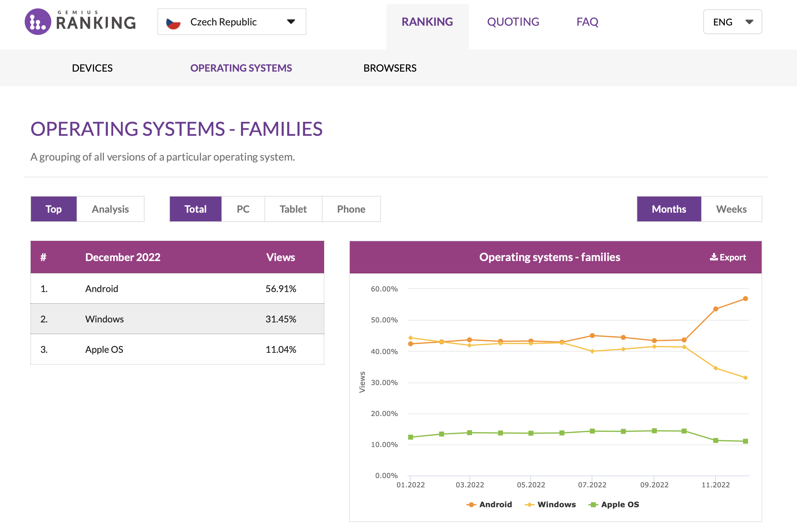
Task: Select the Windows row in table
Action: (177, 319)
